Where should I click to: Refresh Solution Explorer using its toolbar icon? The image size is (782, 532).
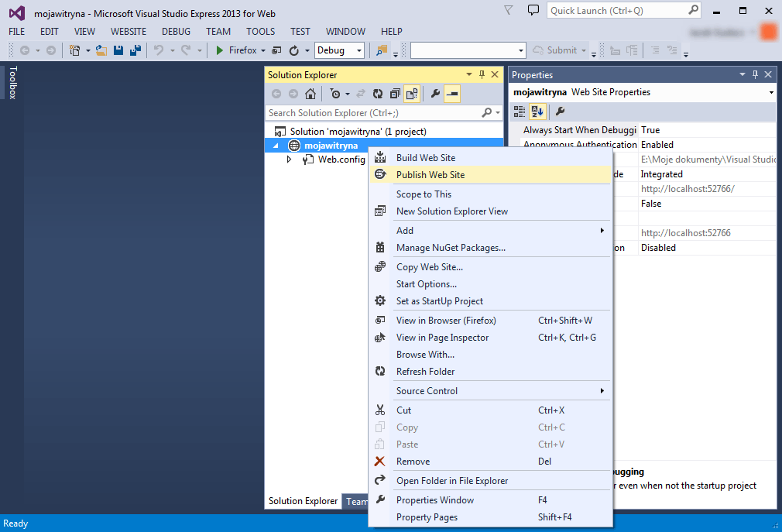[378, 94]
